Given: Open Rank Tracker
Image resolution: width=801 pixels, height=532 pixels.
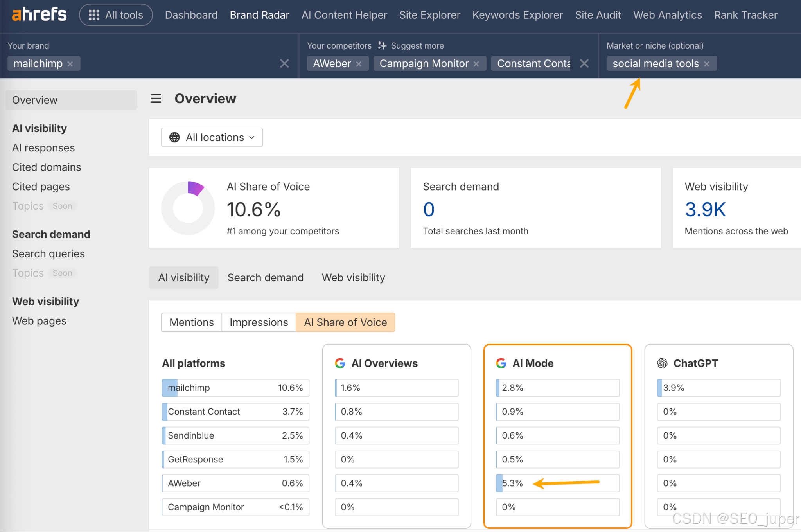Looking at the screenshot, I should 745,15.
